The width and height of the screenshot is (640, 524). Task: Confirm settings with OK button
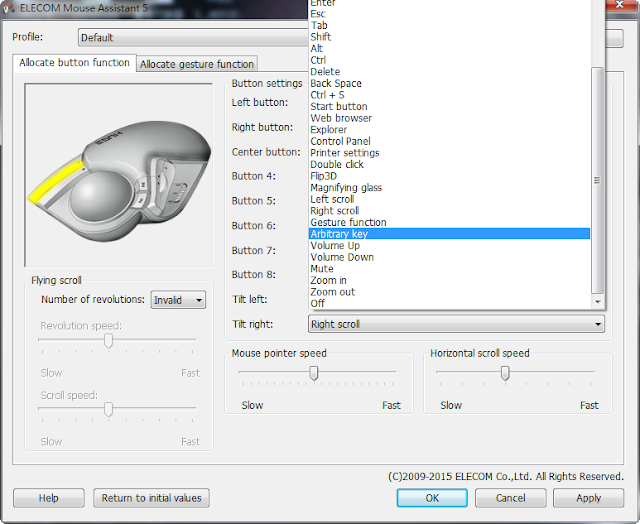[x=432, y=498]
